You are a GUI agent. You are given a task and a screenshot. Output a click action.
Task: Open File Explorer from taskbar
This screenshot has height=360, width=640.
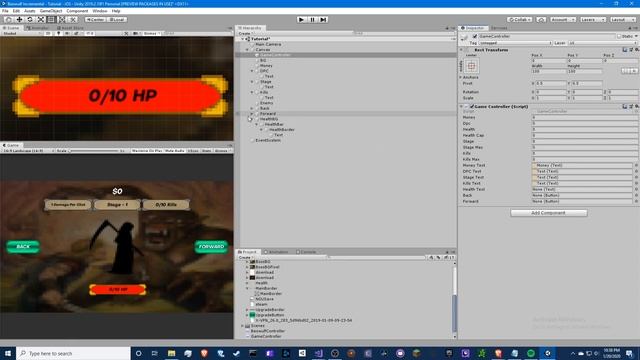pos(171,353)
